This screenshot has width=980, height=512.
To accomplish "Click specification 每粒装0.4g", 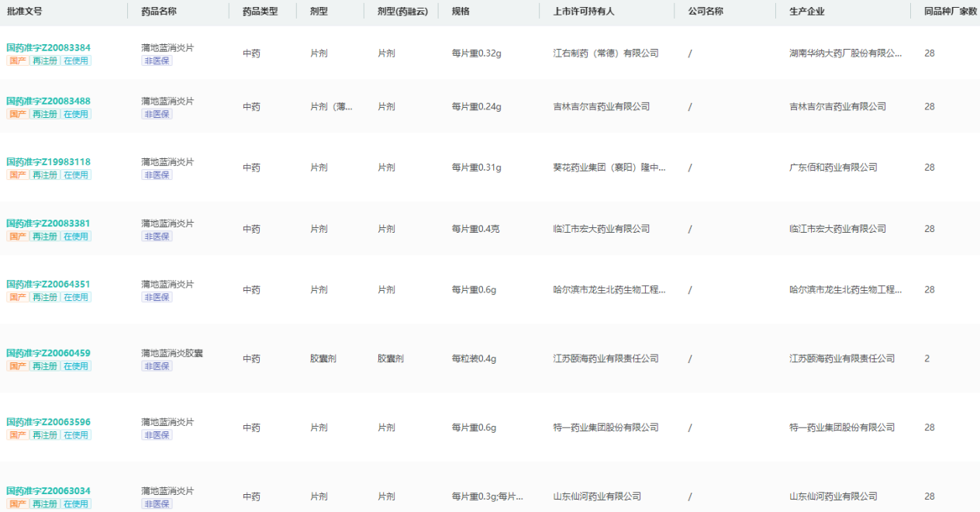I will 474,359.
